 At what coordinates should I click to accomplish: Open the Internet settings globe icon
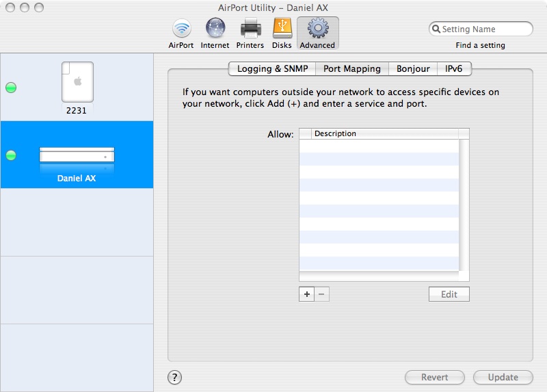click(215, 28)
